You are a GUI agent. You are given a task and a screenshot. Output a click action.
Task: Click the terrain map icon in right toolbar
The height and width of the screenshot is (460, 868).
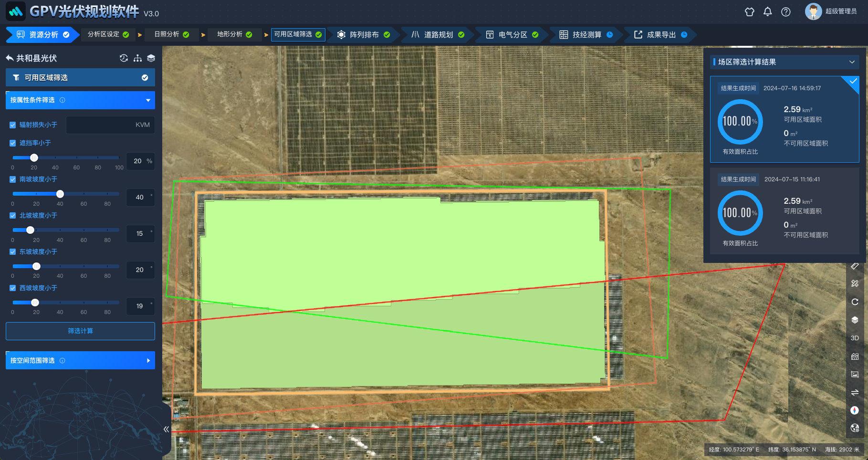855,356
